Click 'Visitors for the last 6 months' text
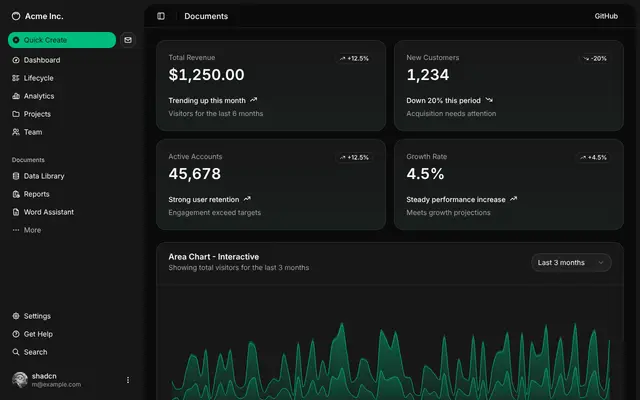 click(216, 113)
